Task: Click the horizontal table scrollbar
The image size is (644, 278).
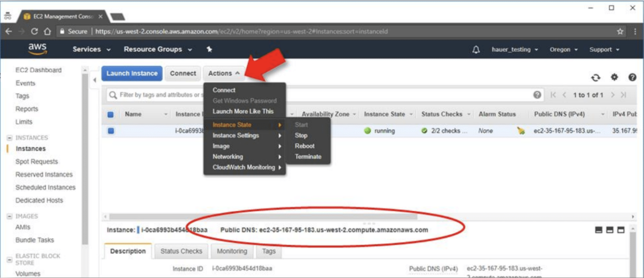Action: coord(263,216)
